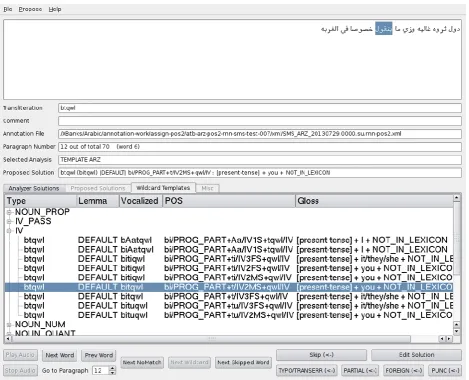
Task: Expand the NOUN_QUANT tree node
Action: click(x=9, y=333)
